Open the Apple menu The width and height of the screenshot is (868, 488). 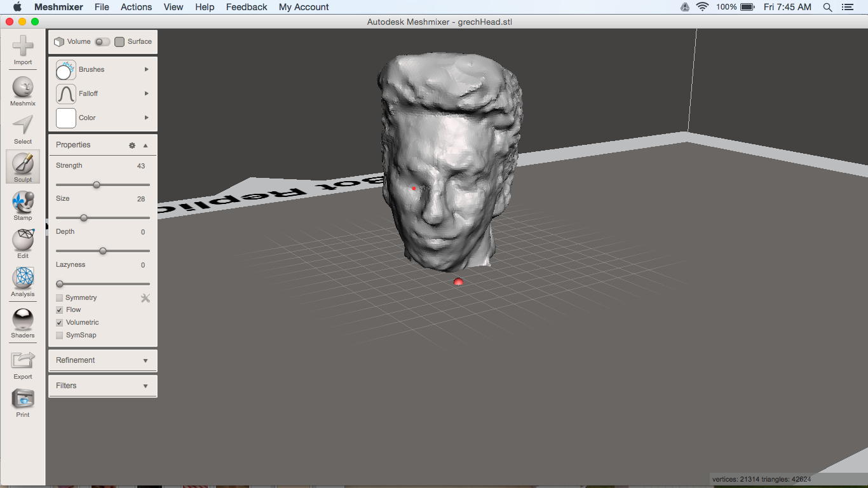17,7
